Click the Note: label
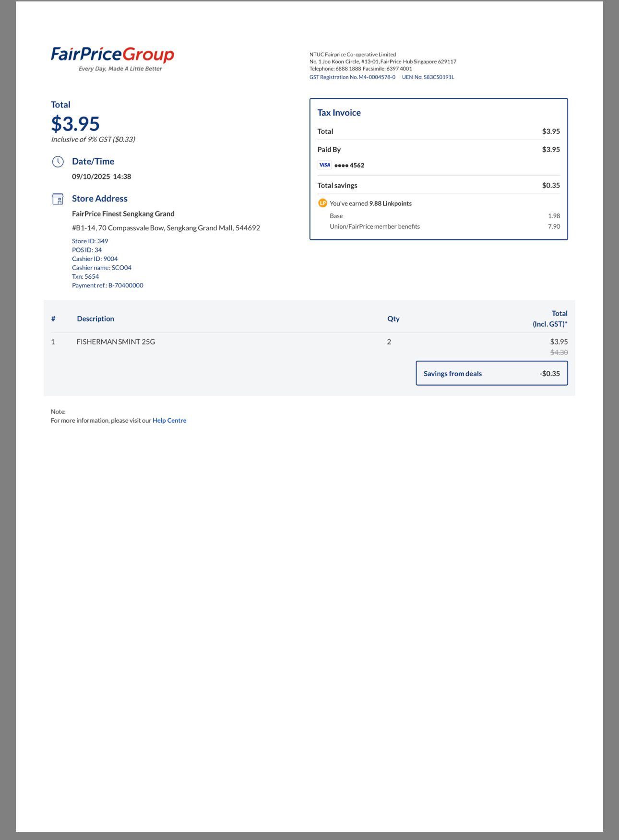619x840 pixels. (x=58, y=412)
